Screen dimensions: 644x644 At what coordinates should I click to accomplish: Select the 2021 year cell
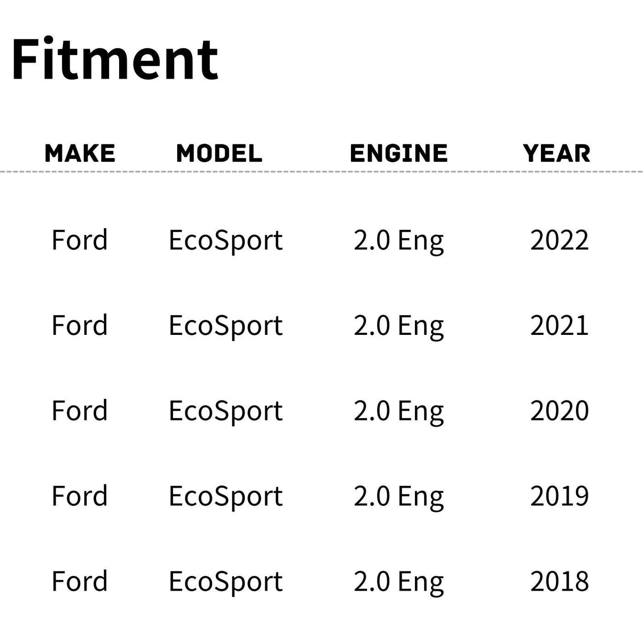[x=559, y=326]
